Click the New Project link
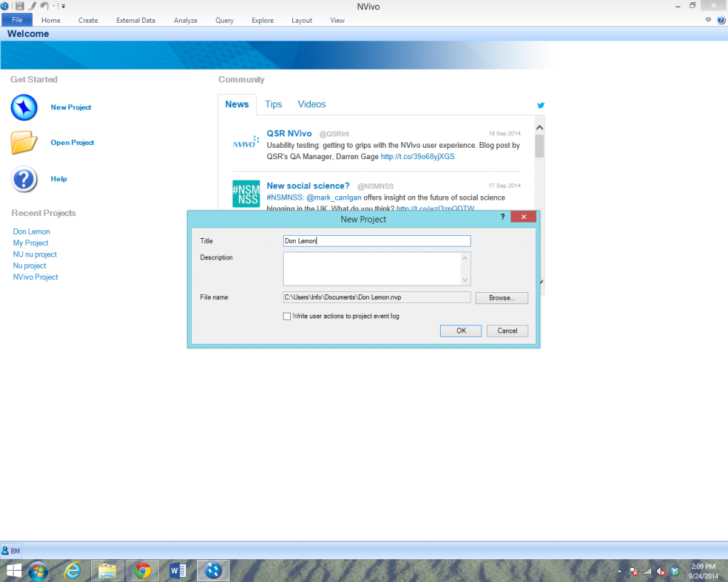The height and width of the screenshot is (582, 728). pos(70,107)
